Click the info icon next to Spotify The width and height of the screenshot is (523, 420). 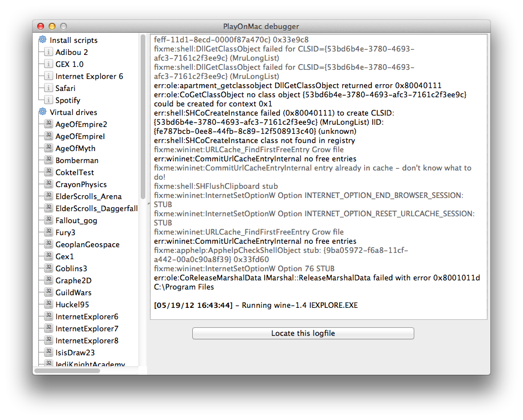click(x=49, y=100)
